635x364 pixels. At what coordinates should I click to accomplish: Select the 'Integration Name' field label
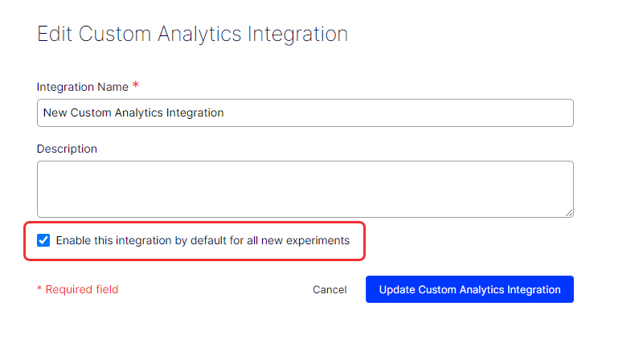(x=83, y=87)
